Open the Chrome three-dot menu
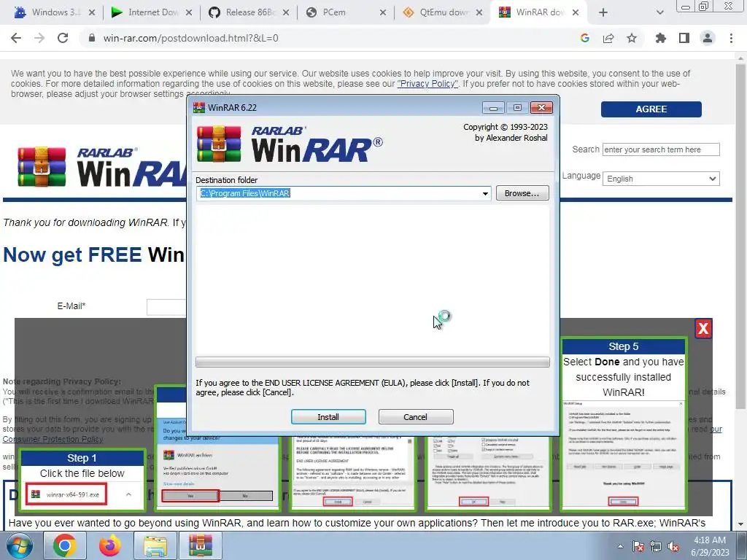The height and width of the screenshot is (560, 747). (x=731, y=38)
